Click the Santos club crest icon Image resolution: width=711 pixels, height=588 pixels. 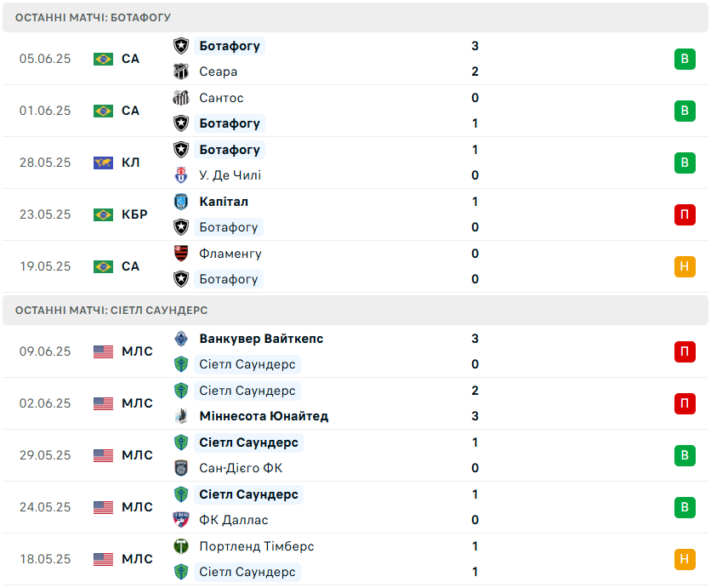(x=181, y=98)
